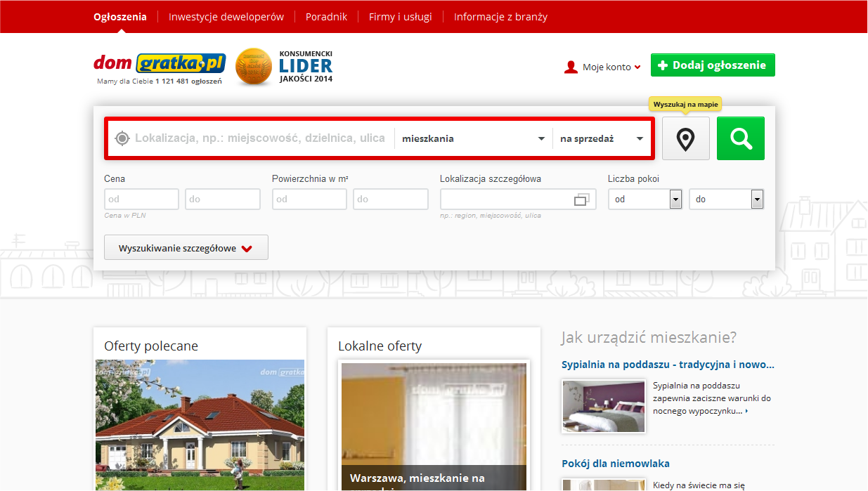Screen dimensions: 868x491
Task: Open Firmy i usługi menu item
Action: (x=401, y=17)
